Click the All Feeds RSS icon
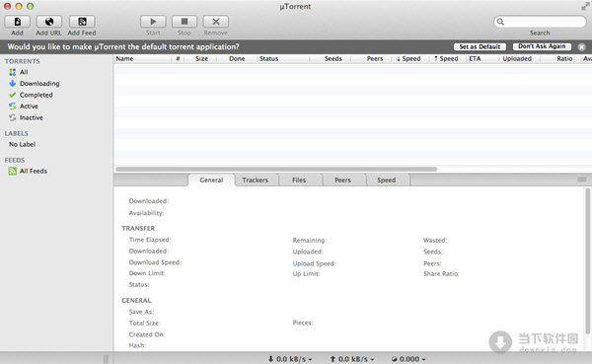The image size is (592, 364). [13, 171]
